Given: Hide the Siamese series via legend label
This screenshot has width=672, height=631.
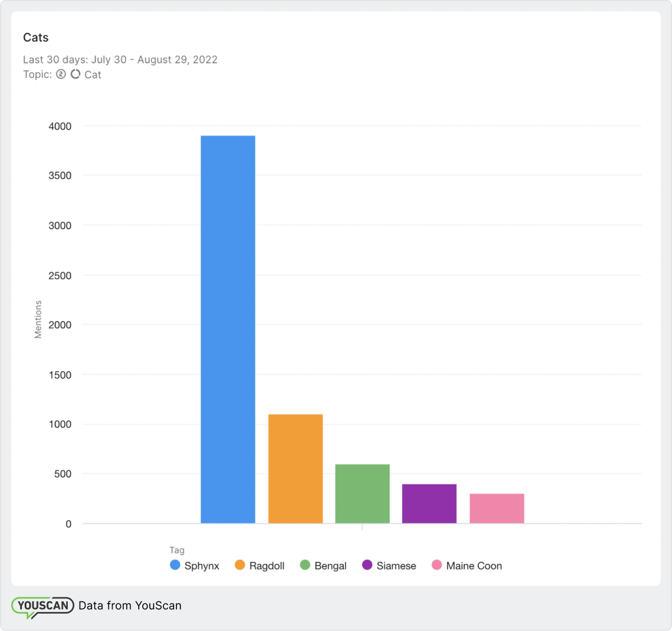Looking at the screenshot, I should [396, 566].
